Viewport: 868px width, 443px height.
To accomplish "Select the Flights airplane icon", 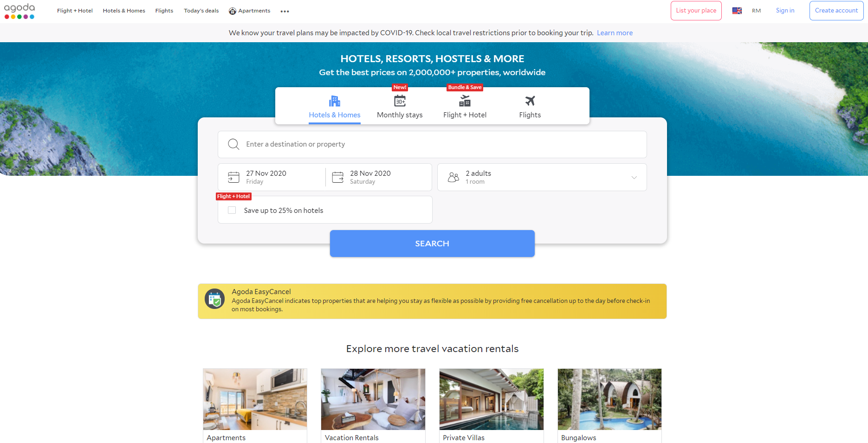I will [530, 100].
